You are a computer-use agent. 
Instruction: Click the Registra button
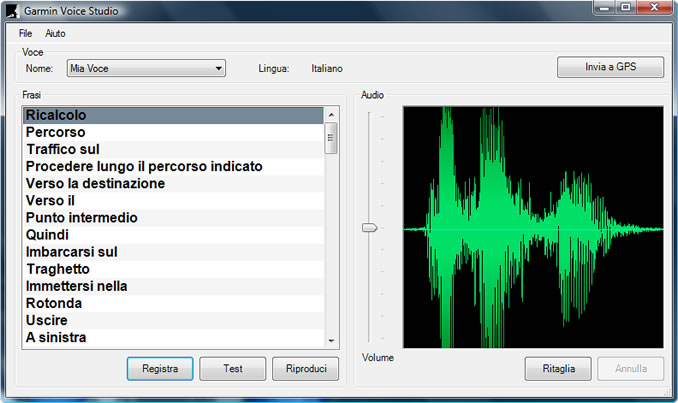[160, 369]
